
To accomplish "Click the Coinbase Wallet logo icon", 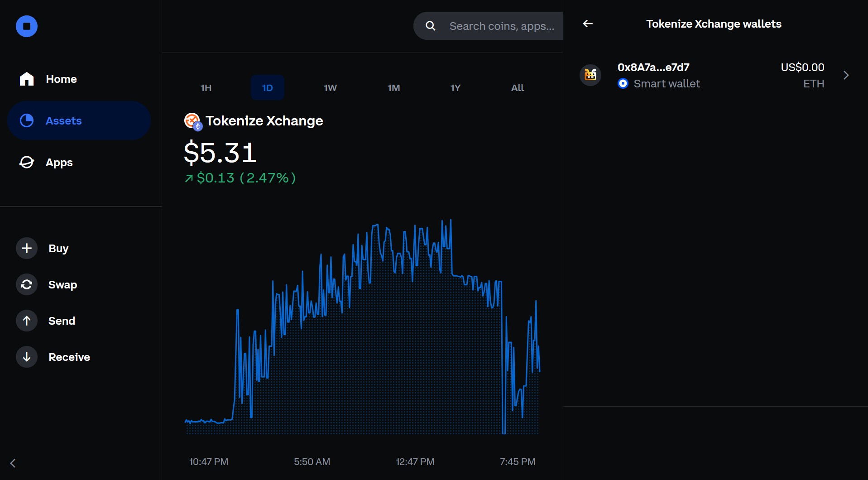I will pos(27,26).
